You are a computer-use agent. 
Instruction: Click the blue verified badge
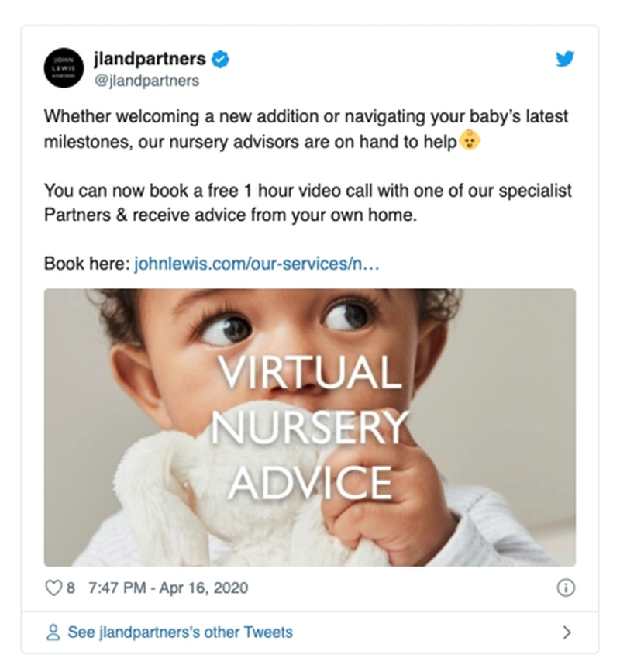click(x=221, y=59)
